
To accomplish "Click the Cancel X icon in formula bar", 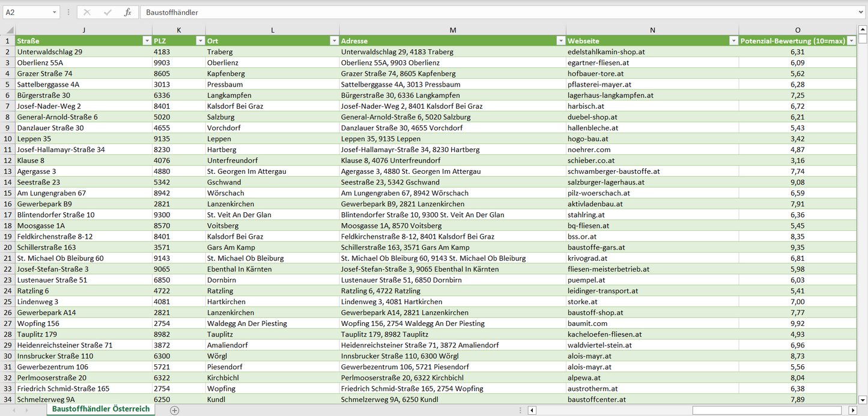I will tap(87, 12).
